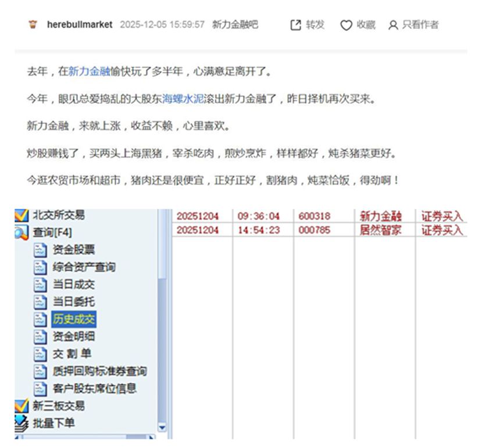The width and height of the screenshot is (482, 448).
Task: Open the 当日委托 item
Action: click(x=73, y=302)
